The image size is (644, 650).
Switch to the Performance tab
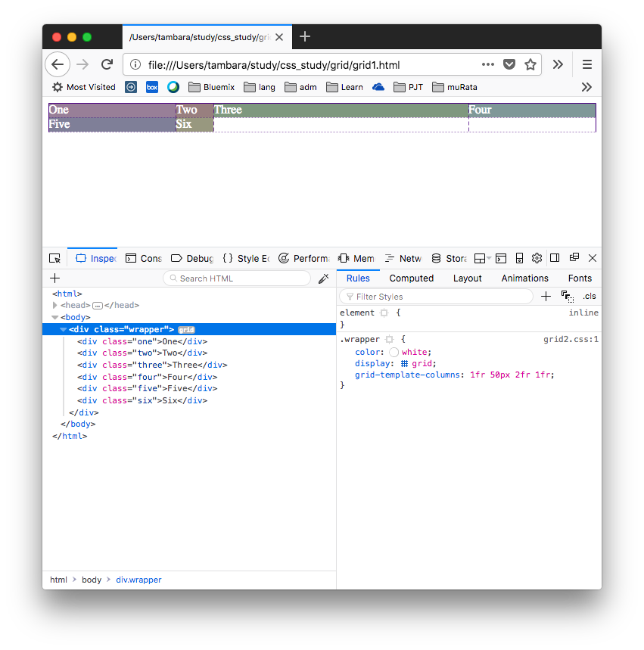(304, 258)
